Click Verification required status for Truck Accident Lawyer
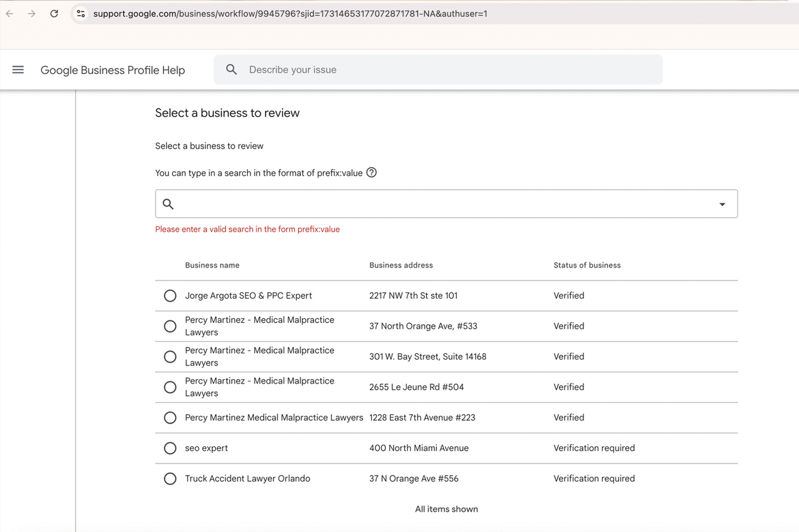 click(x=594, y=478)
